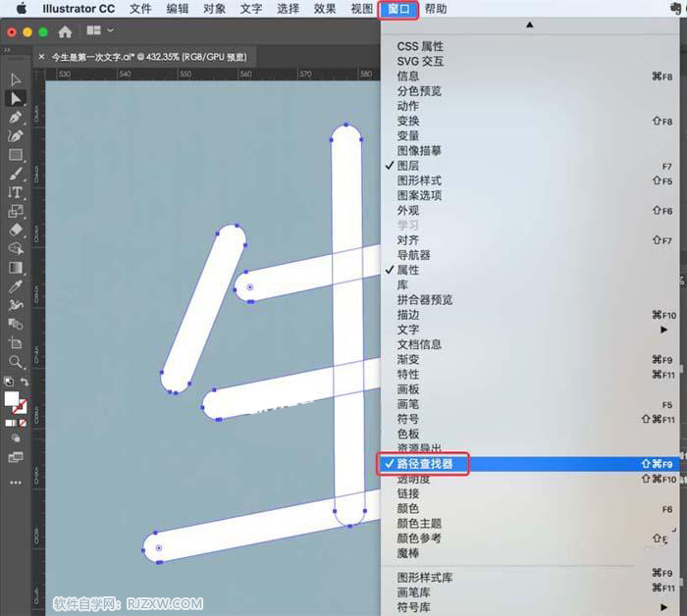Select the Gradient tool
Screen dimensions: 687x616
(x=16, y=268)
